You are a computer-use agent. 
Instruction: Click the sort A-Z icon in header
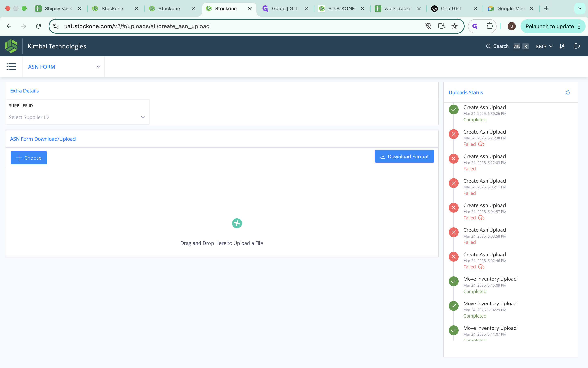[x=562, y=46]
